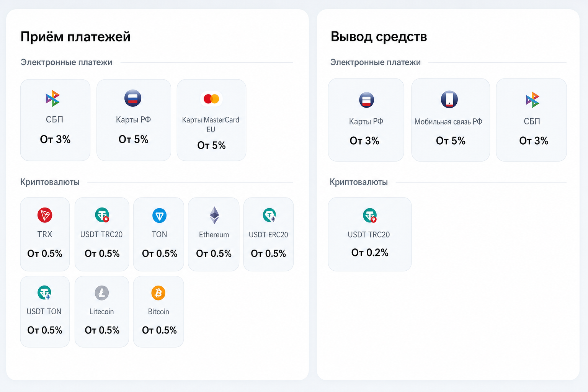Click От 0.2% rate for USDT TRC20
The image size is (588, 392).
point(370,253)
